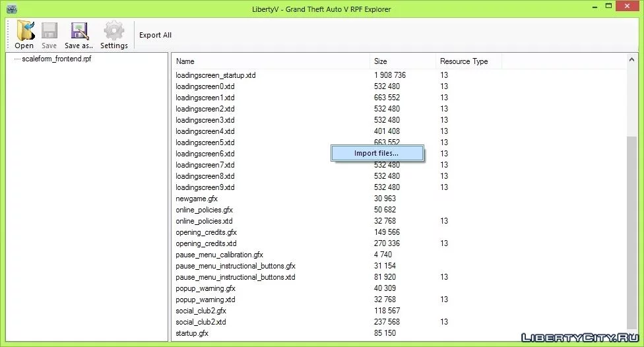Select the file opening_credits.gfx
This screenshot has height=347, width=644.
(206, 232)
